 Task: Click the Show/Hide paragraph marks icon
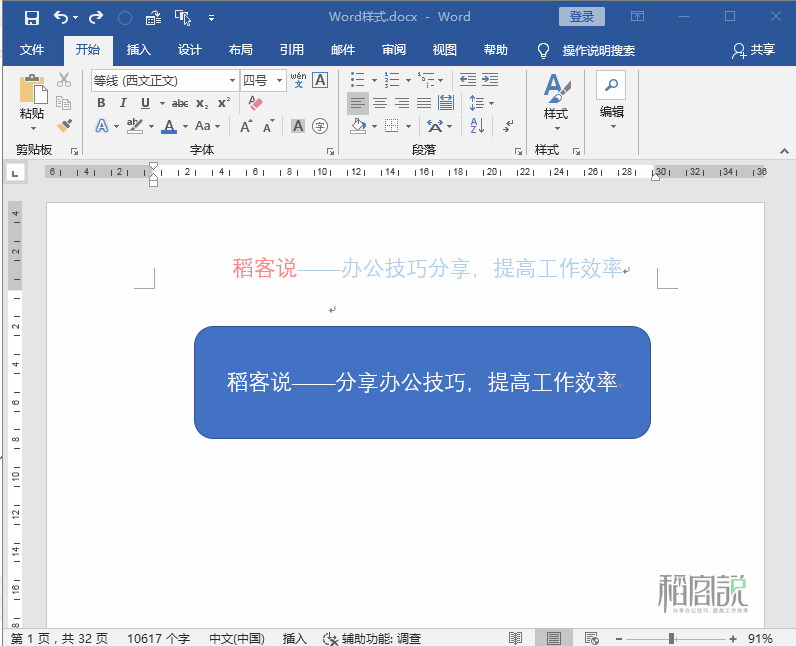click(x=508, y=126)
